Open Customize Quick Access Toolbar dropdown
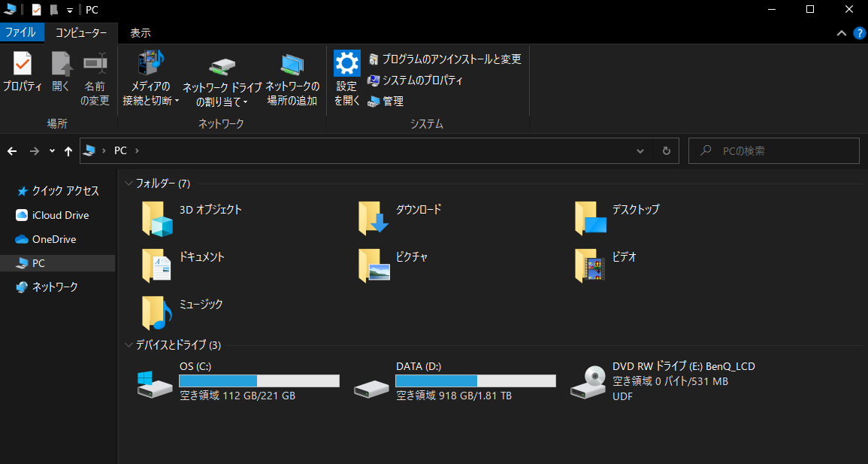 pyautogui.click(x=70, y=10)
